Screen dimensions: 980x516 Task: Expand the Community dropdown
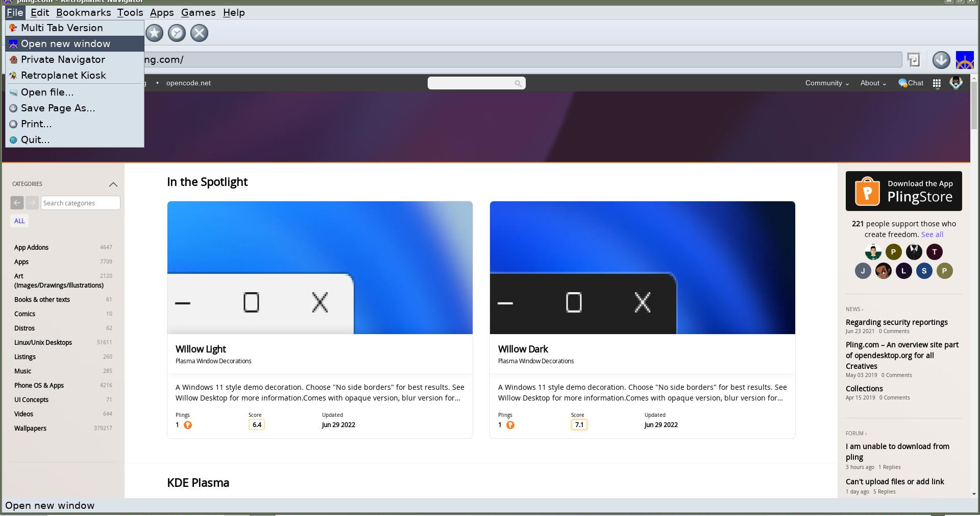[827, 83]
